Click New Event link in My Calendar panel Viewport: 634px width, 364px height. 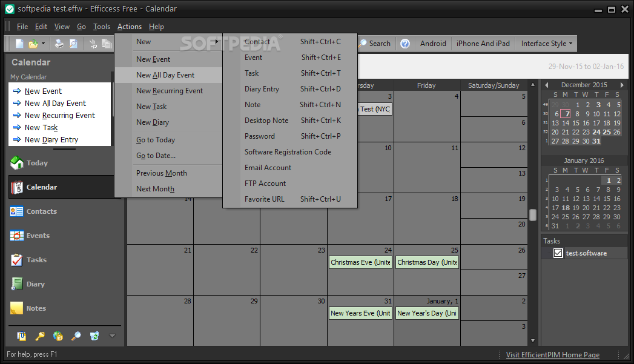43,91
